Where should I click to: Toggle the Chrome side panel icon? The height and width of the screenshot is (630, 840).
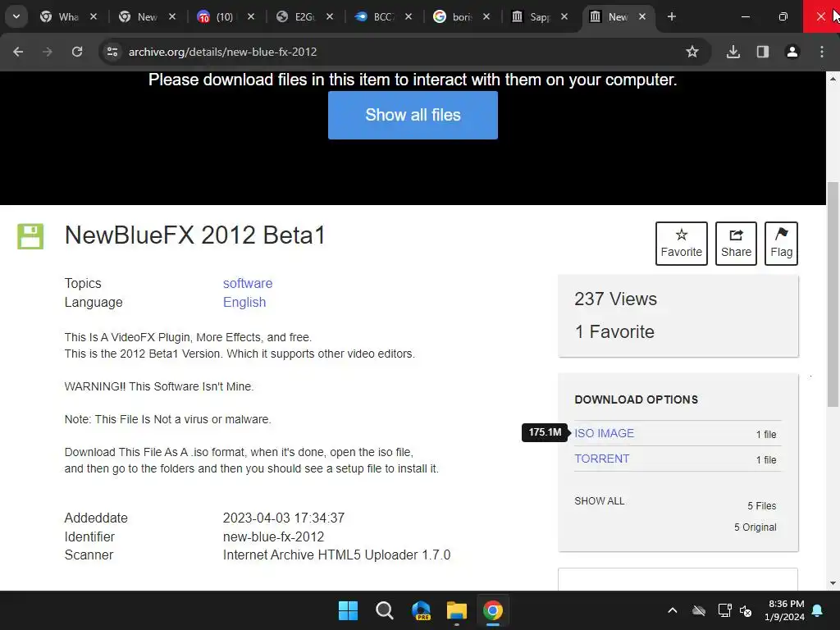(x=763, y=52)
